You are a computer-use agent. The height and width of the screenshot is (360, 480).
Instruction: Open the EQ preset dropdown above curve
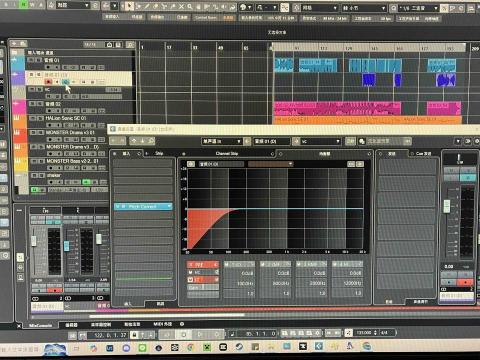(x=270, y=164)
